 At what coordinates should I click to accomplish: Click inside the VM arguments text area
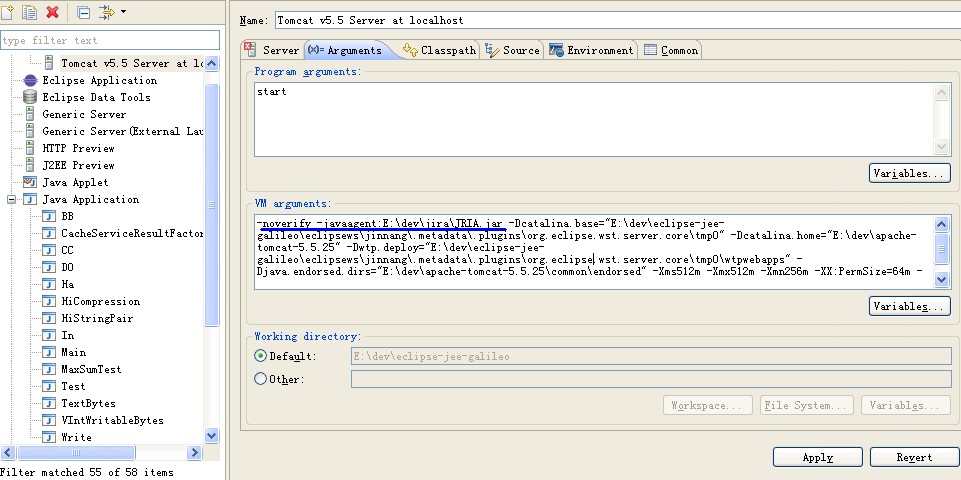[x=594, y=251]
